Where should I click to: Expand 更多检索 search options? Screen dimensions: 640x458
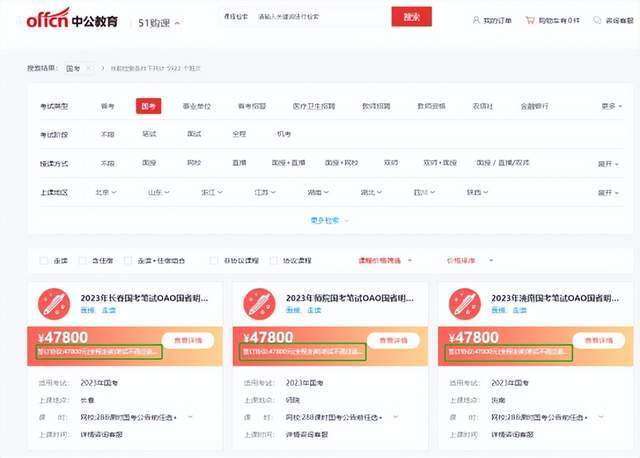tap(327, 219)
